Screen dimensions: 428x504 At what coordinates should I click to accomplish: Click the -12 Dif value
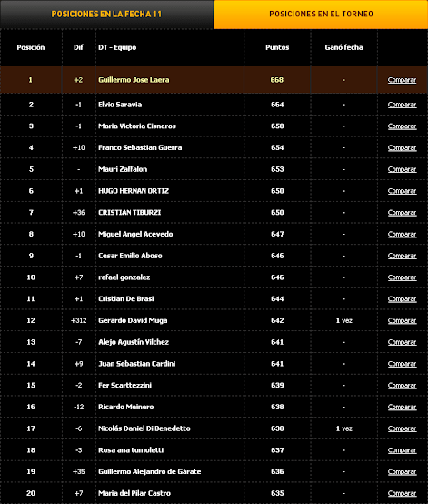[79, 407]
